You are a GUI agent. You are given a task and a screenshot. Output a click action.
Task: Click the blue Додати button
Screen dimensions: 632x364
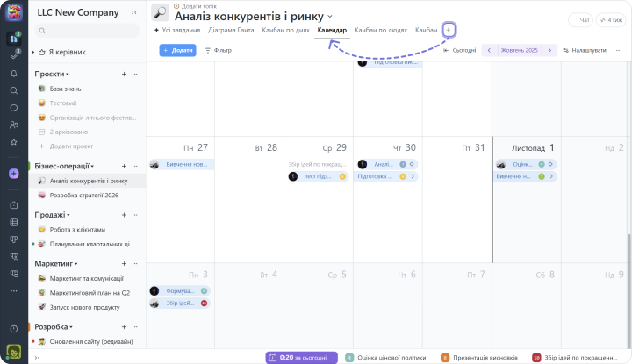tap(178, 50)
